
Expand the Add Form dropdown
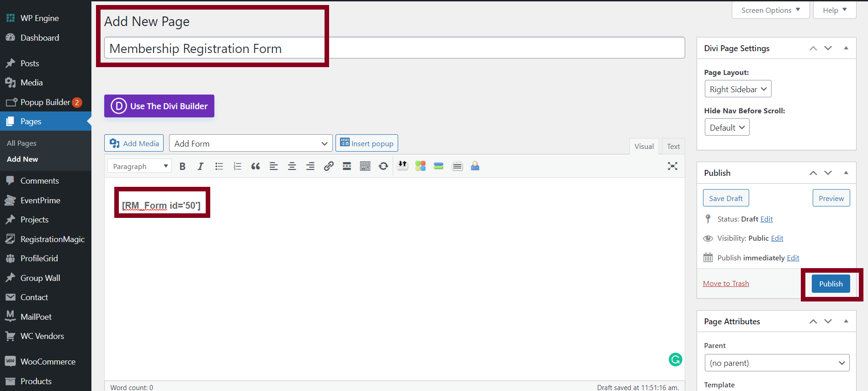point(250,143)
